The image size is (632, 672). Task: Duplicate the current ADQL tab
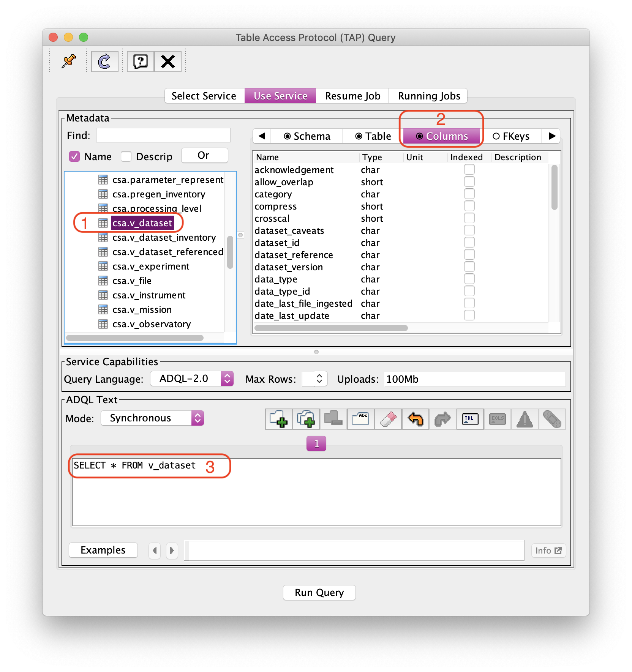(x=306, y=419)
